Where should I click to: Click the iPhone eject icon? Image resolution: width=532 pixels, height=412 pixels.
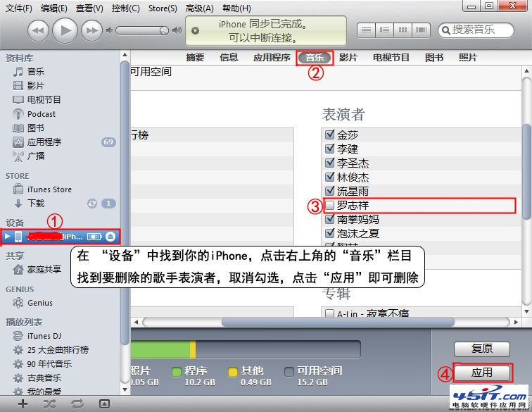click(110, 237)
